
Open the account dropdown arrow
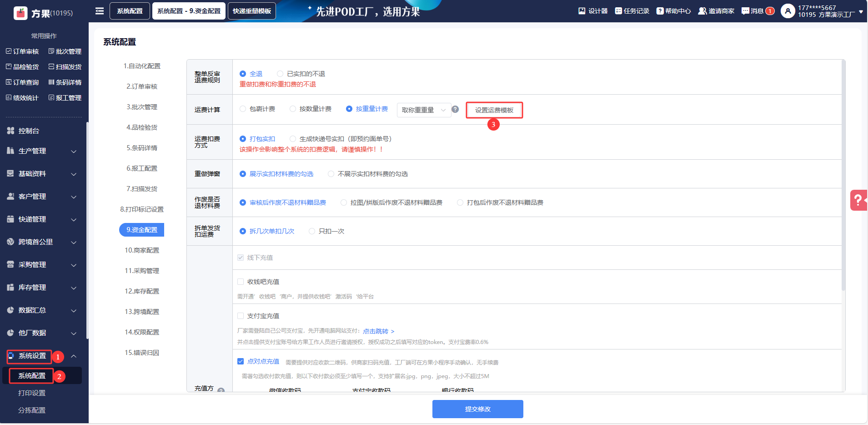861,12
